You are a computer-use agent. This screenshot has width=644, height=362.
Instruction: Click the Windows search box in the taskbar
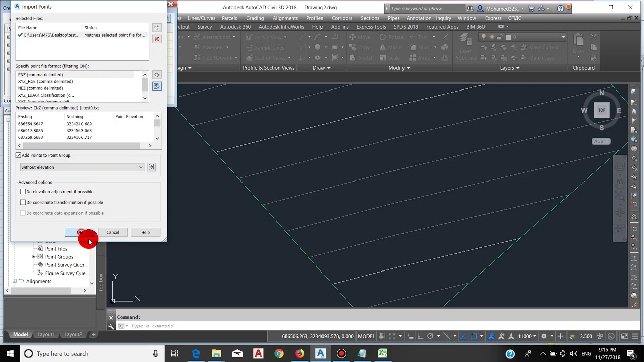pos(93,354)
